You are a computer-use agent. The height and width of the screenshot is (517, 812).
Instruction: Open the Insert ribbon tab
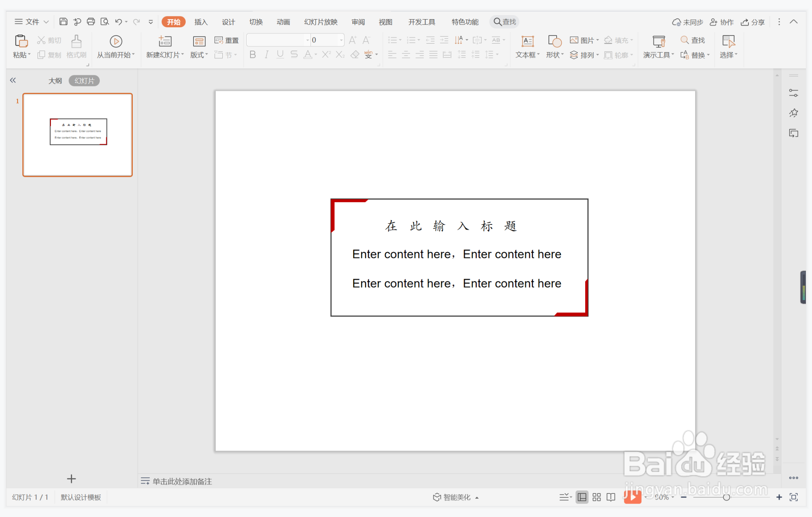click(x=201, y=22)
